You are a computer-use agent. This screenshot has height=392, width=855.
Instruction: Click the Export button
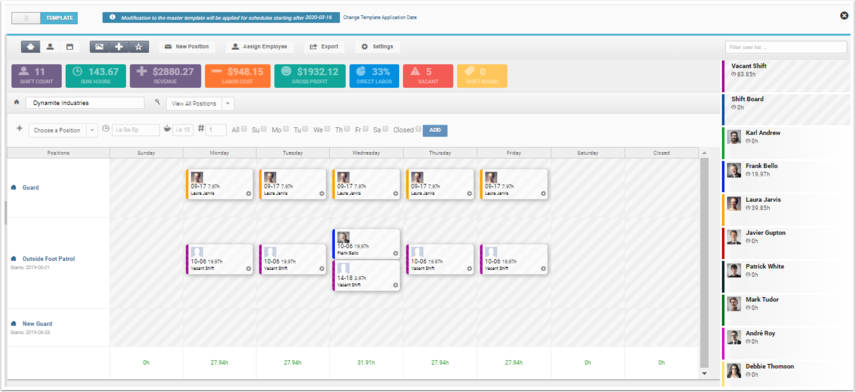324,47
